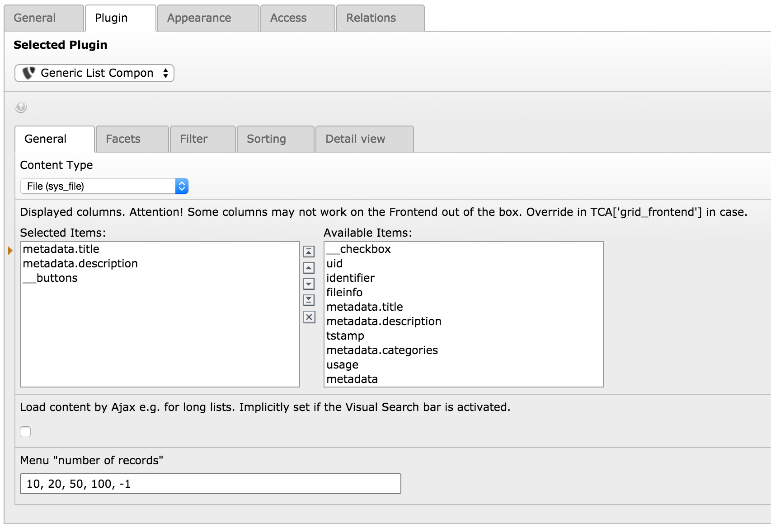The height and width of the screenshot is (532, 771).
Task: Click the grey help question mark icon
Action: click(21, 107)
